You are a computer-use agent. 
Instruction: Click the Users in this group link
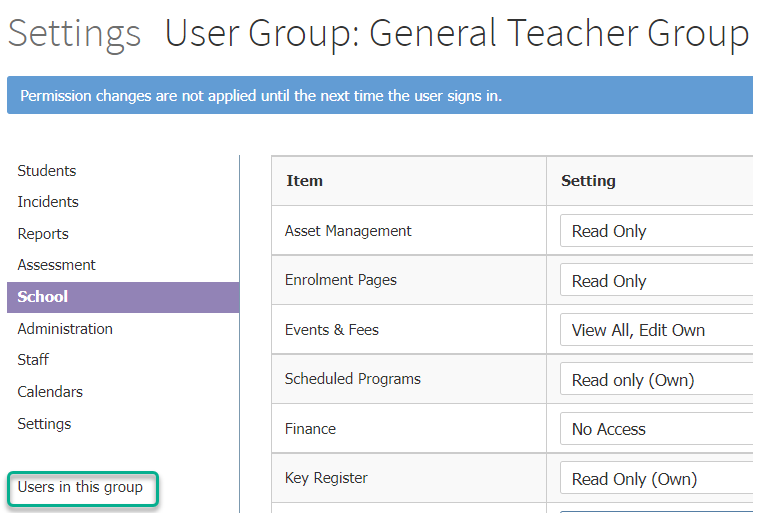point(80,487)
